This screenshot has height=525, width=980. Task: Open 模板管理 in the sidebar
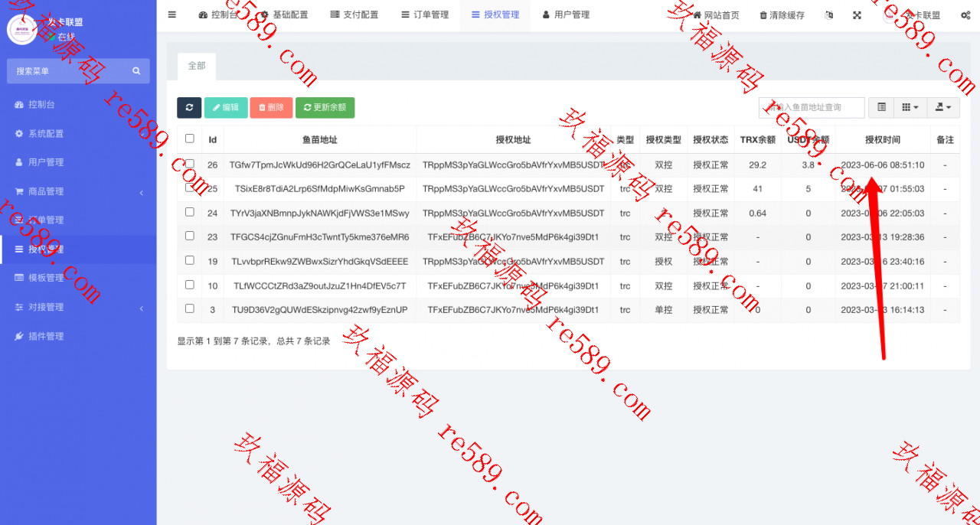click(78, 278)
